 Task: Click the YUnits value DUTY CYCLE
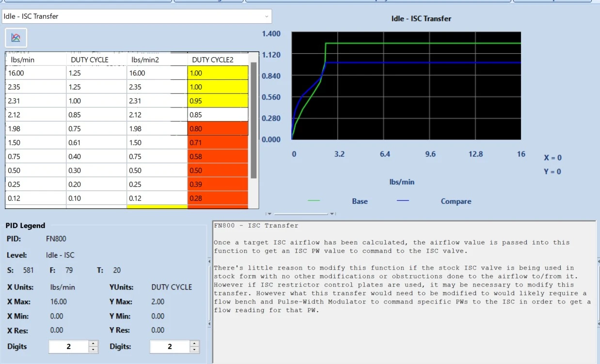tap(172, 287)
